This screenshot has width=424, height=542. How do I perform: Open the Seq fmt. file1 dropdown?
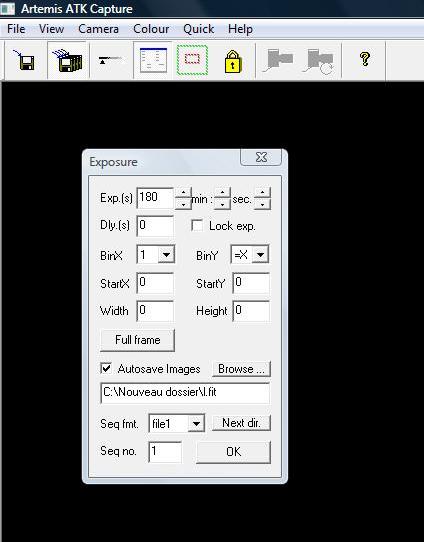click(196, 423)
